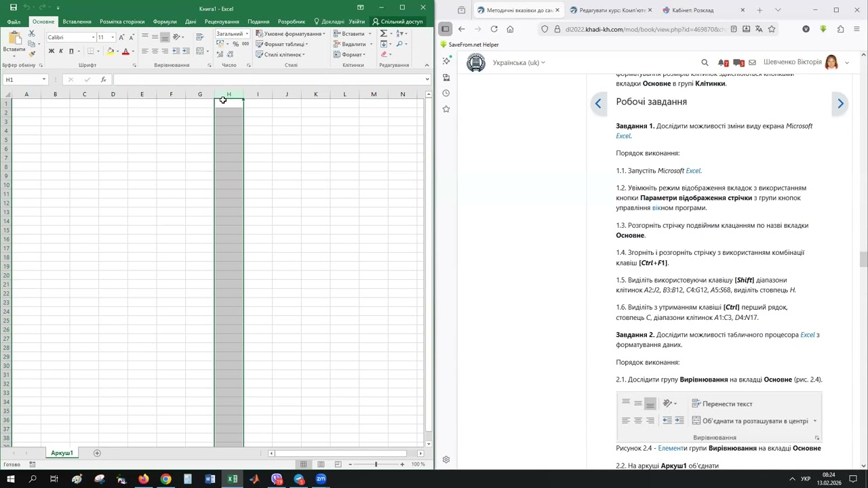Align text to top in Excel
The image size is (868, 488).
click(x=145, y=37)
